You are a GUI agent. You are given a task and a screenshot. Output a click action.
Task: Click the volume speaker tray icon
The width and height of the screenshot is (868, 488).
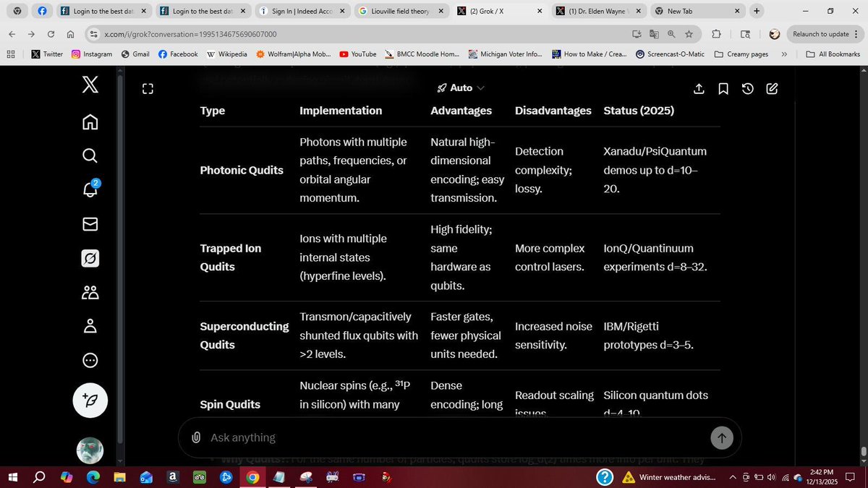[770, 477]
